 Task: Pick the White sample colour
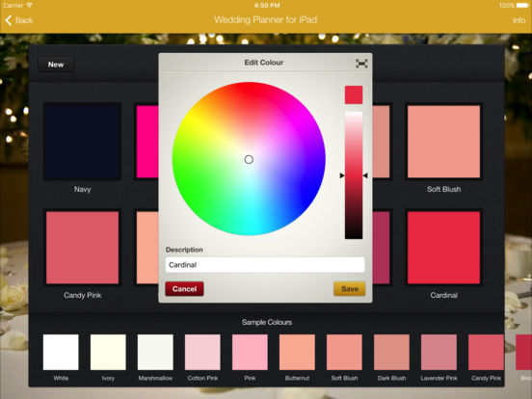(x=61, y=352)
